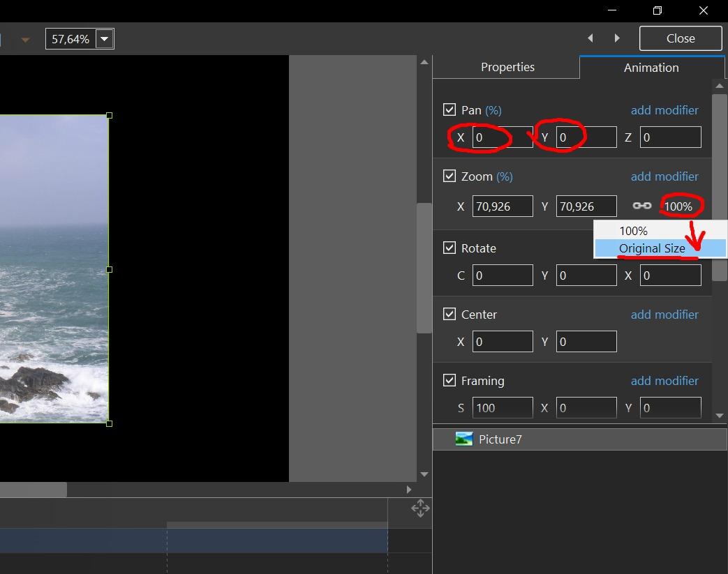Open the 57,64% zoom level dropdown

105,39
